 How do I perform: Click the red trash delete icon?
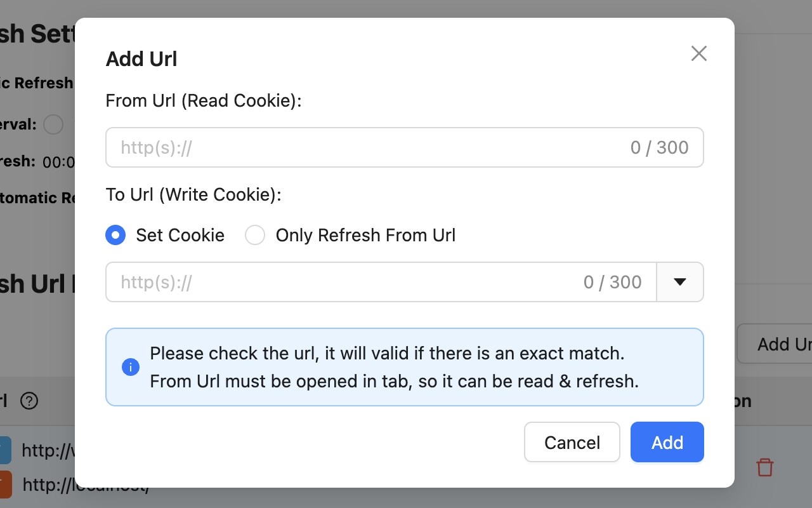765,467
